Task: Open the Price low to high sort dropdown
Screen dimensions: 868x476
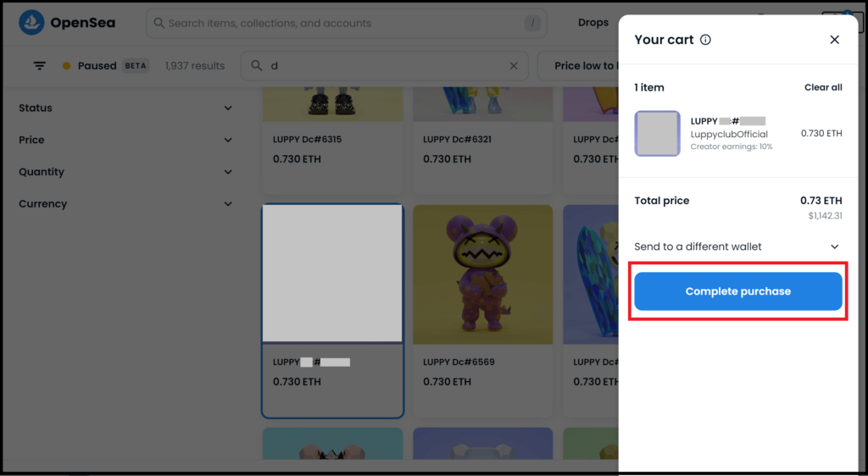Action: coord(578,66)
